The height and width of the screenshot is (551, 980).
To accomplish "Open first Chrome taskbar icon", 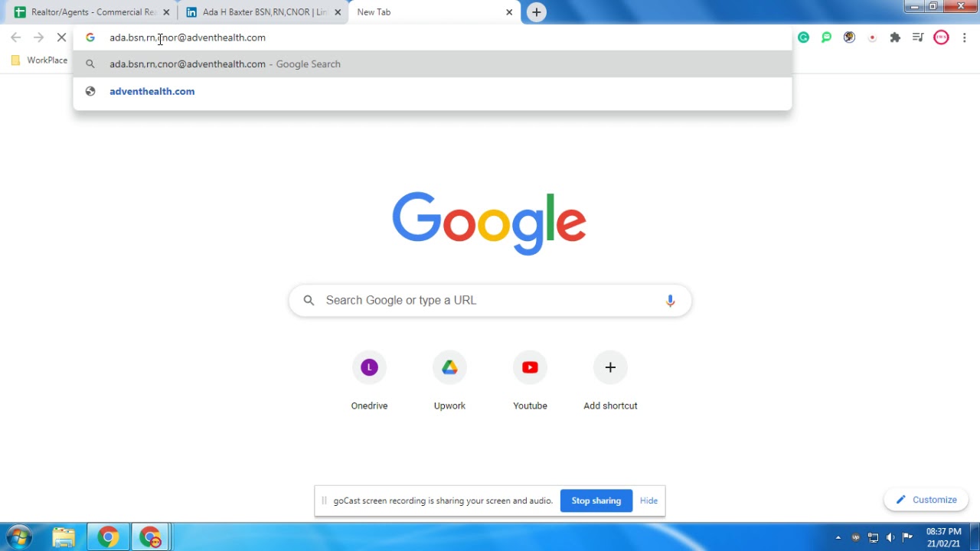I will tap(108, 537).
